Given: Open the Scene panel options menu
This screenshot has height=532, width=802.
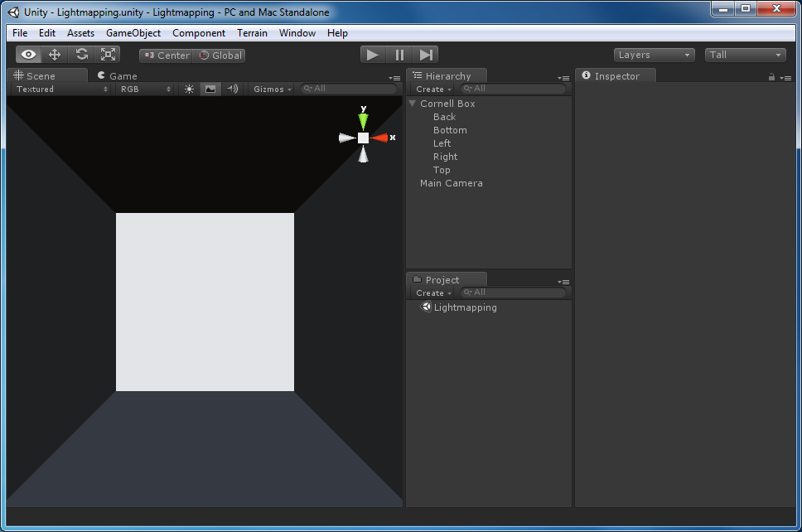Looking at the screenshot, I should click(x=395, y=78).
